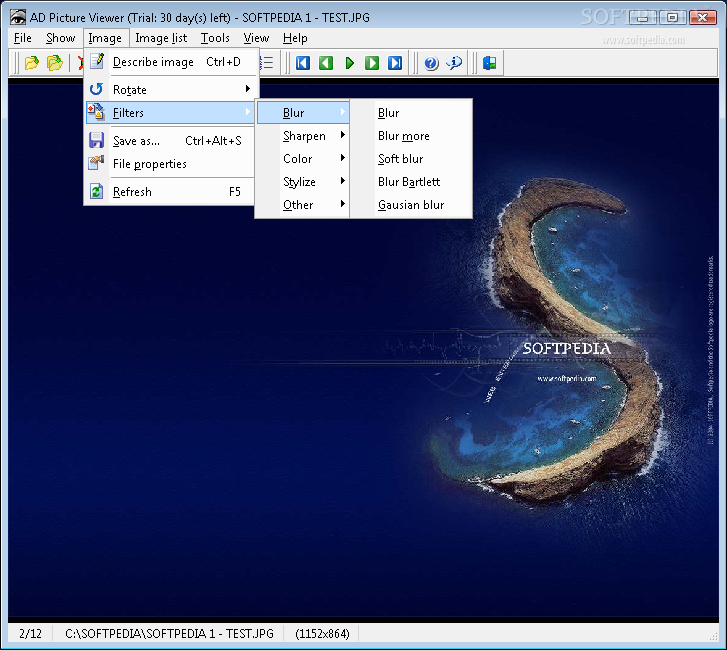Image resolution: width=727 pixels, height=650 pixels.
Task: Open the File menu
Action: click(x=23, y=38)
